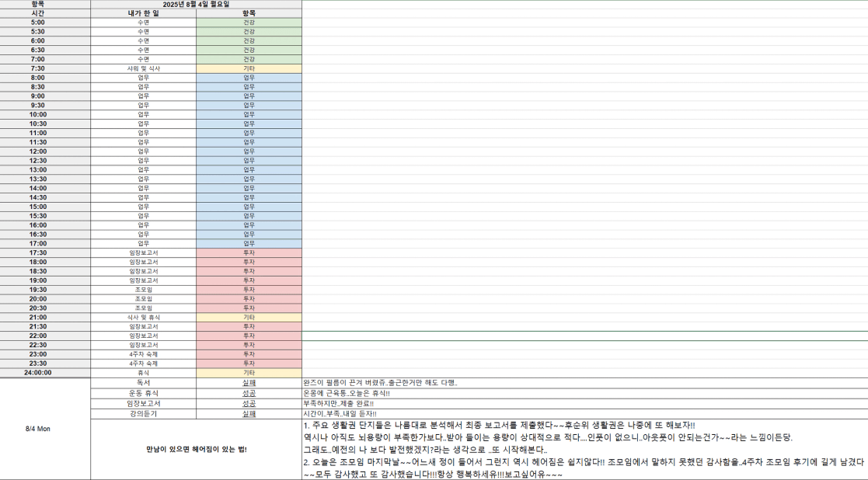
Task: Select the 운동 휴식 goal cell
Action: [x=144, y=393]
